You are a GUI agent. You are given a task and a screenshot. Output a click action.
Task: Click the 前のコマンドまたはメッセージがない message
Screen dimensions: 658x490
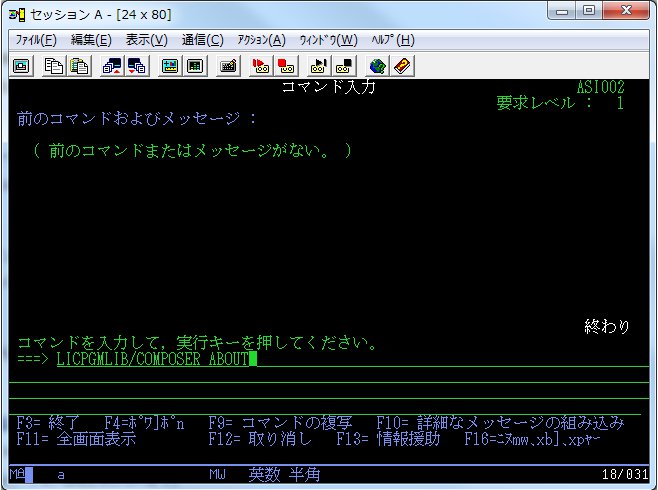tap(192, 151)
